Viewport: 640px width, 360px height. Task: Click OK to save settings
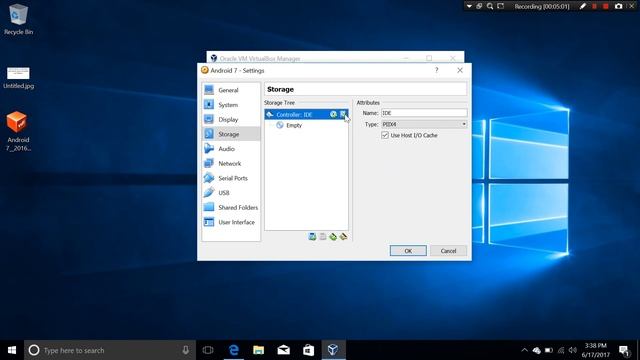(408, 251)
